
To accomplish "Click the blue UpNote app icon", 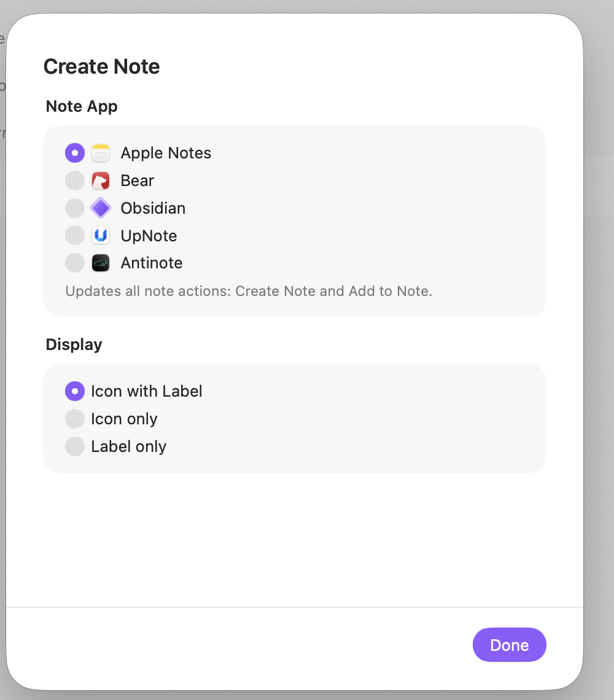I will (x=101, y=235).
